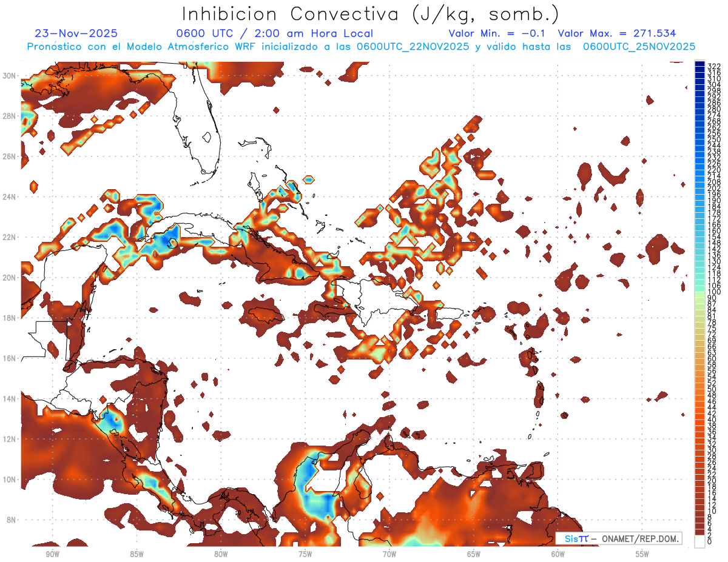Click the '16N' latitude label
728x562 pixels.
click(x=10, y=358)
